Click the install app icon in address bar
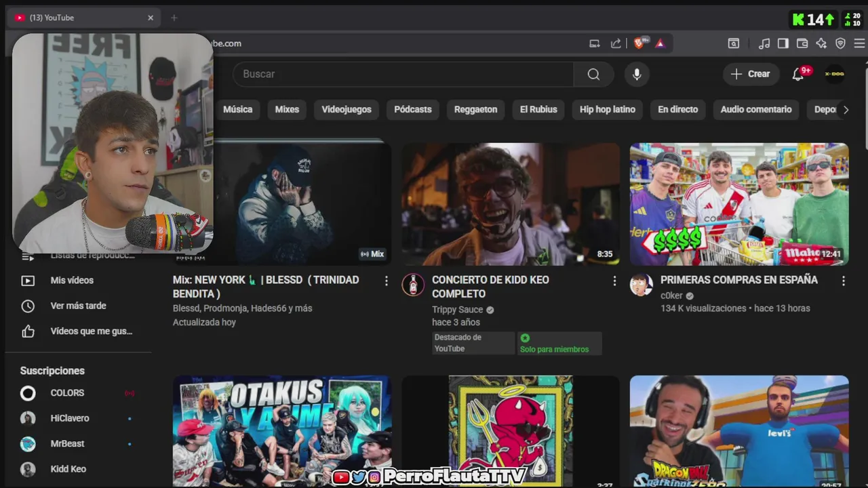This screenshot has height=488, width=868. coord(595,43)
